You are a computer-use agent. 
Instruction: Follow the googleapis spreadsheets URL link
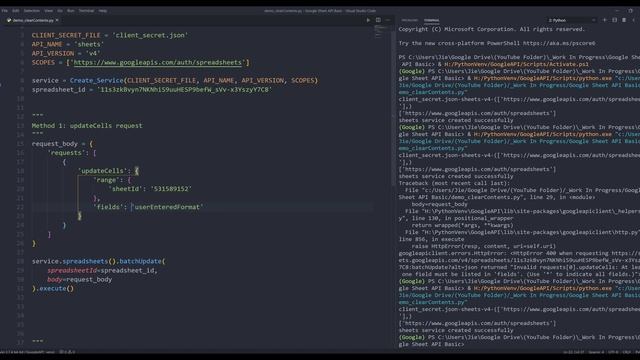tap(158, 62)
